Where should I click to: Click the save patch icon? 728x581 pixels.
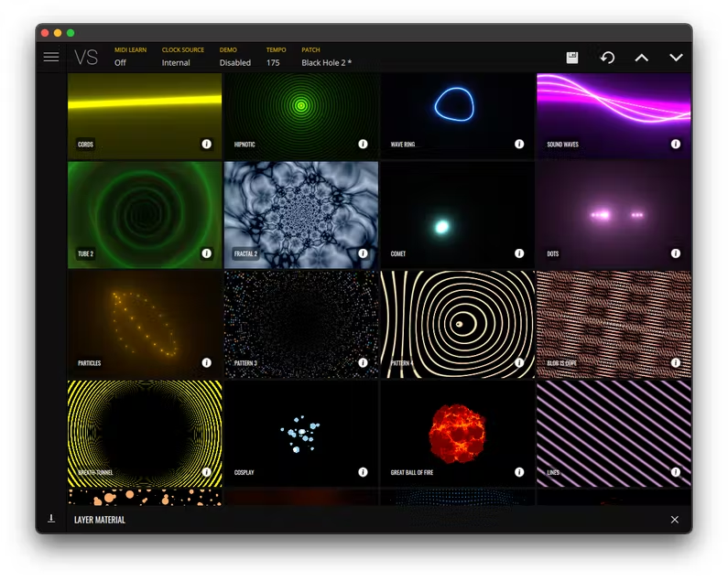(x=572, y=58)
